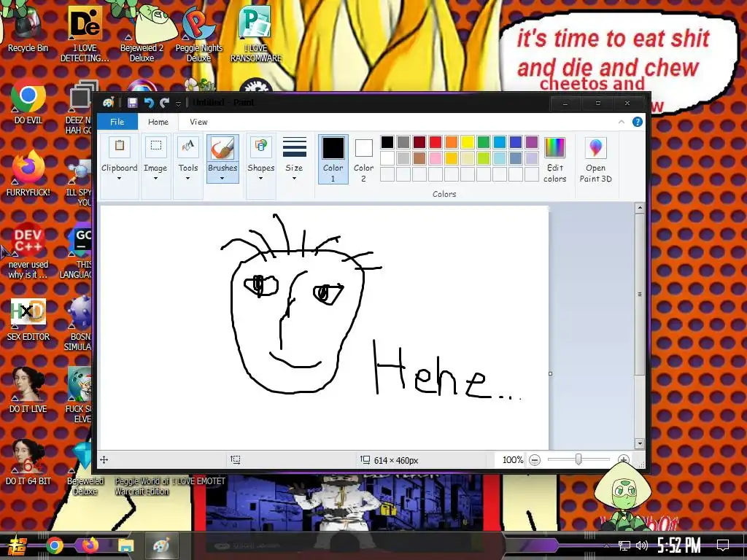Open the File menu in Paint
Image resolution: width=747 pixels, height=560 pixels.
click(x=117, y=122)
